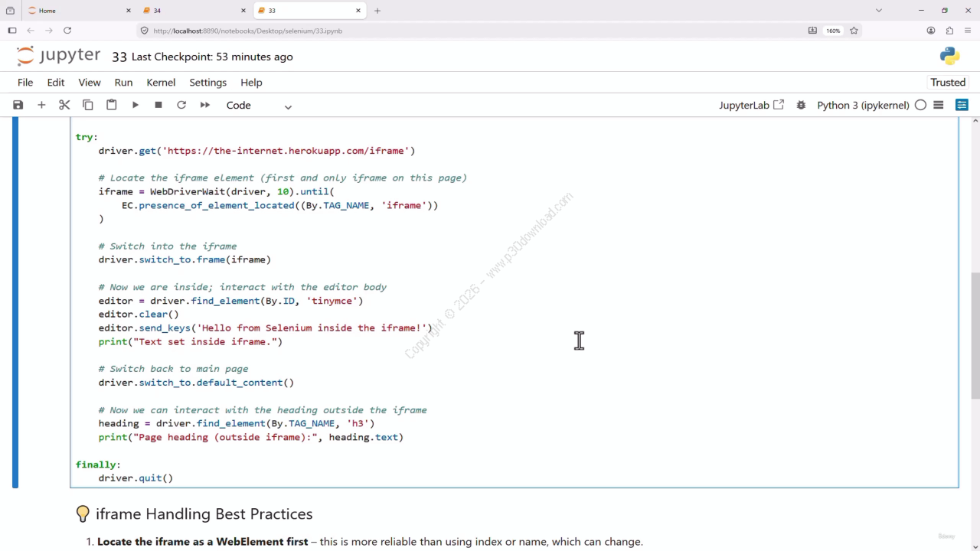Cut the selected cell with the scissors icon
The image size is (980, 551).
click(x=64, y=105)
